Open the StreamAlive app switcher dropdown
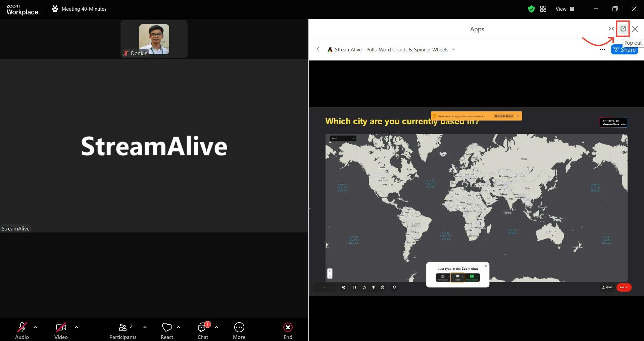This screenshot has width=644, height=341. point(453,49)
